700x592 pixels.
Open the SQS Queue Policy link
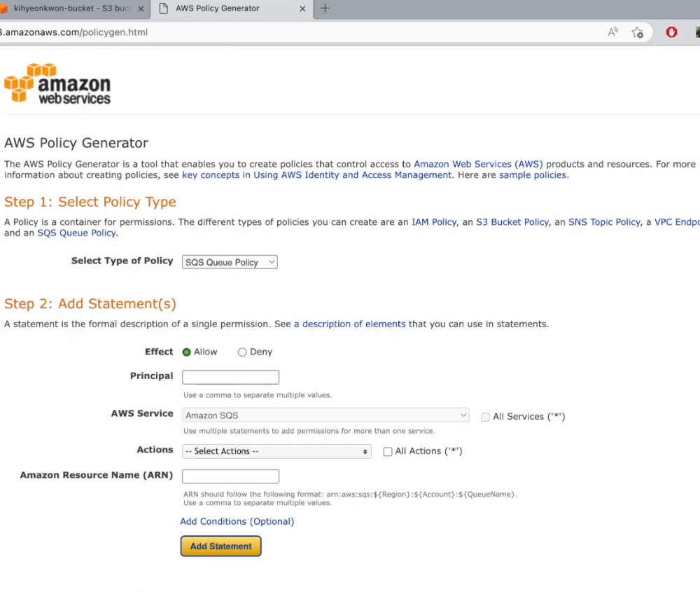pos(76,233)
